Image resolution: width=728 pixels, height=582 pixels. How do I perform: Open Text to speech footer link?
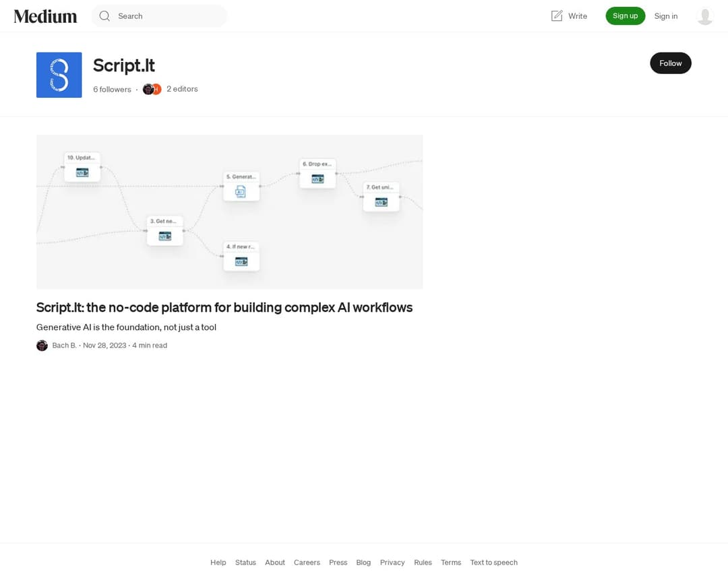click(x=493, y=562)
